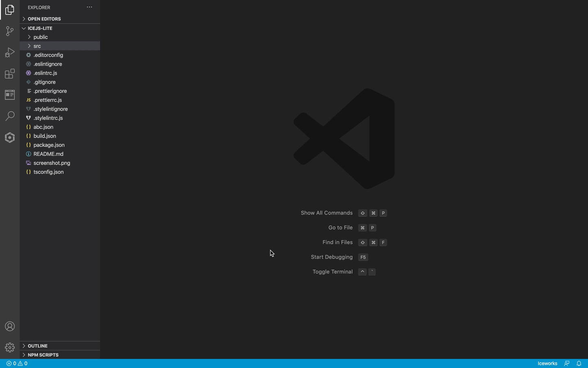Open the Run and Debug view
Image resolution: width=588 pixels, height=368 pixels.
pos(10,52)
